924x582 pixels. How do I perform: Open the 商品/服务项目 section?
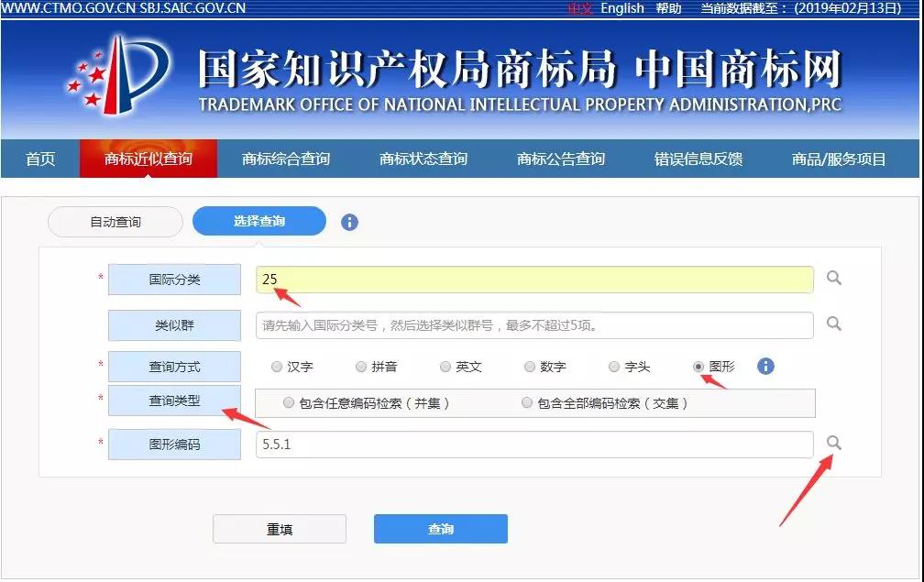[840, 158]
